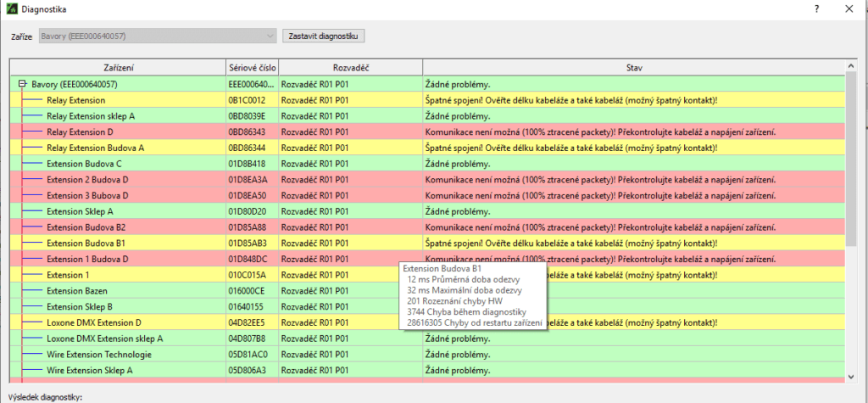868x403 pixels.
Task: Click the Zastavit diagnostiku button
Action: (323, 36)
